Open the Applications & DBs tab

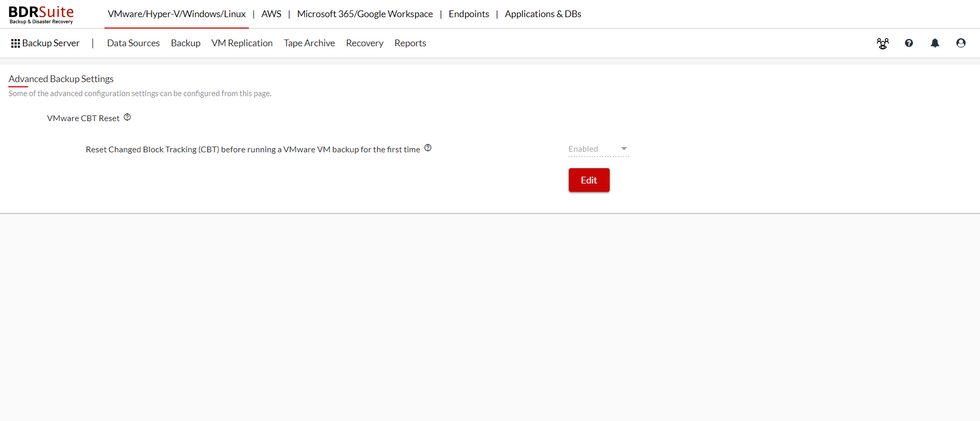pos(543,14)
